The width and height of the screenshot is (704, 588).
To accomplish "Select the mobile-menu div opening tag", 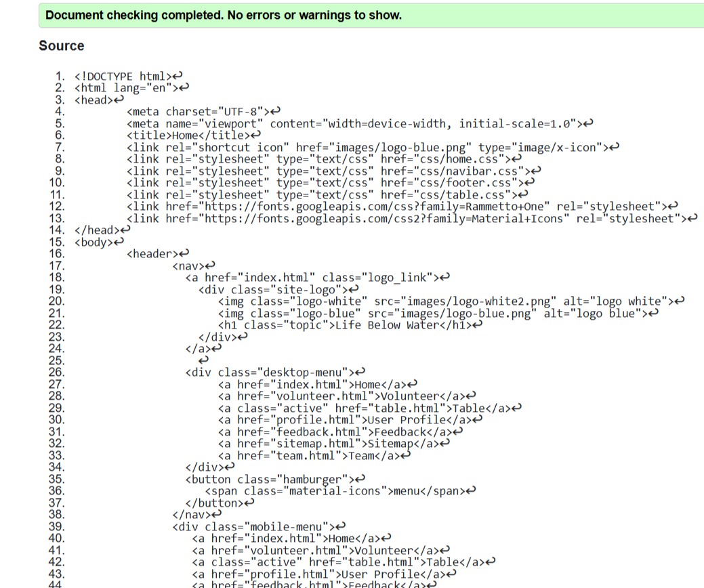I will coord(255,526).
